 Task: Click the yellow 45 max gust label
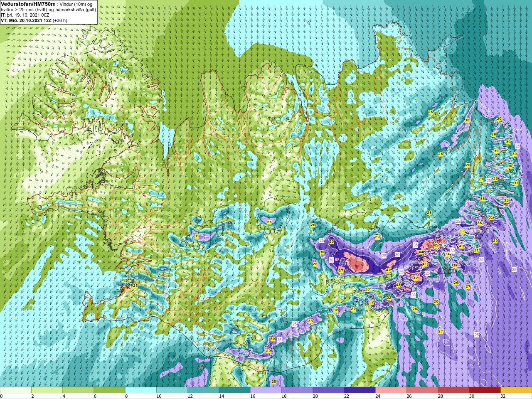(436, 246)
